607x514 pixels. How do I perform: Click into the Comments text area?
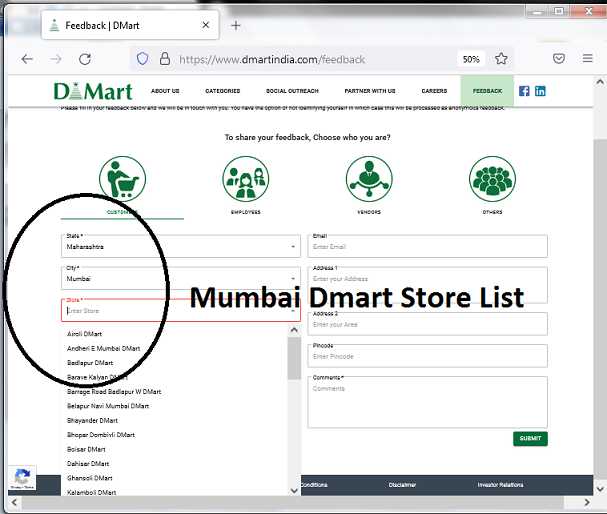[427, 402]
